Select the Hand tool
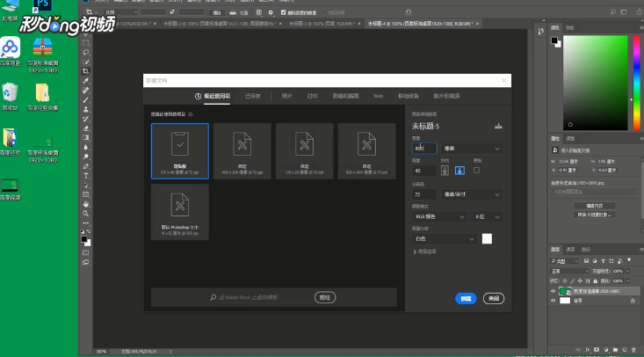 86,204
